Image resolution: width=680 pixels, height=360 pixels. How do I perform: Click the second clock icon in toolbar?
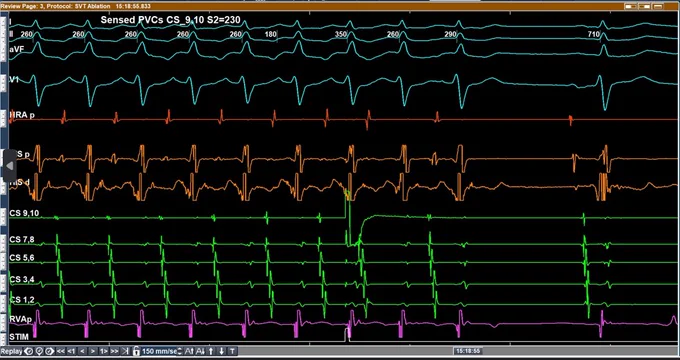click(39, 351)
